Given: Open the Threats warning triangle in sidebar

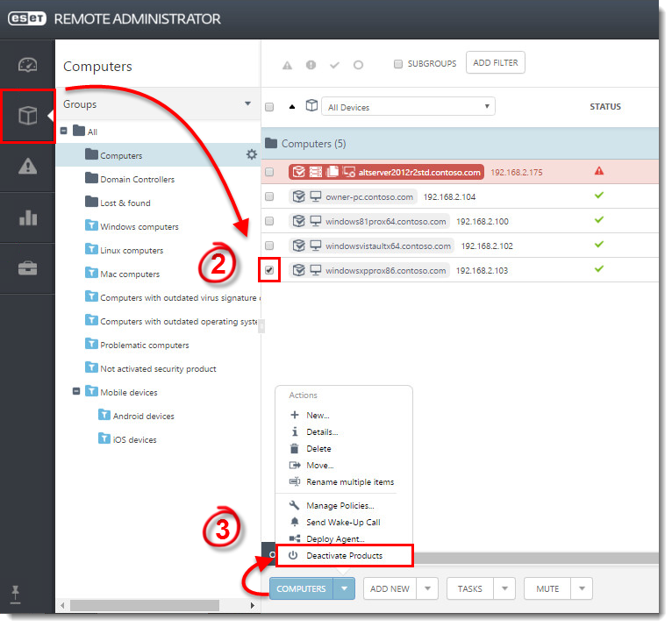Looking at the screenshot, I should pos(27,166).
